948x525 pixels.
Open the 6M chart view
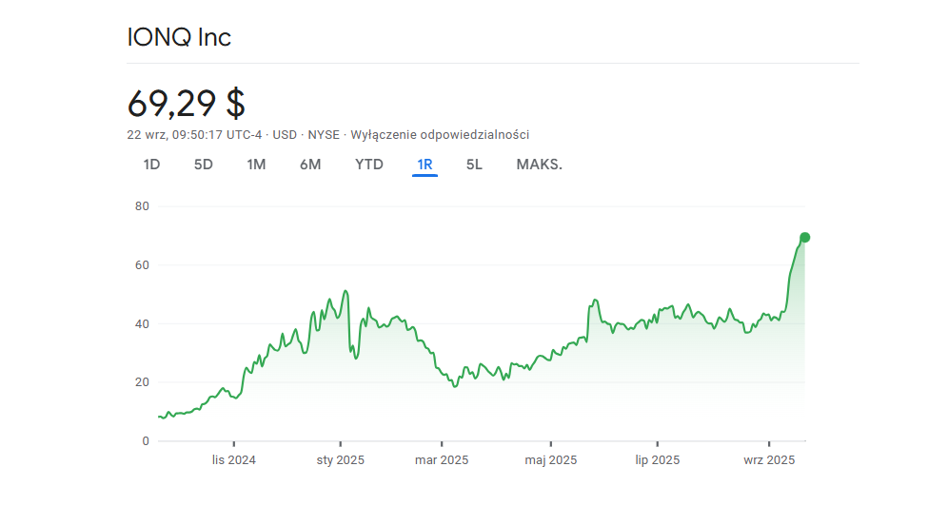[310, 165]
